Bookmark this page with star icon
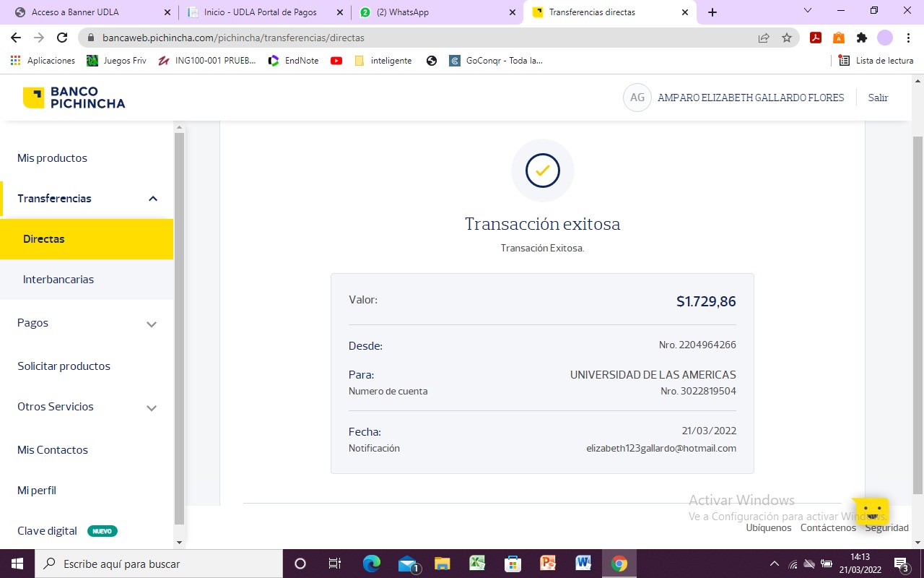 [787, 38]
